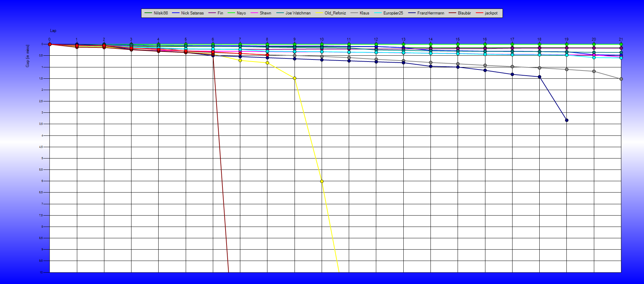Click the "Lap" axis title

coord(53,31)
